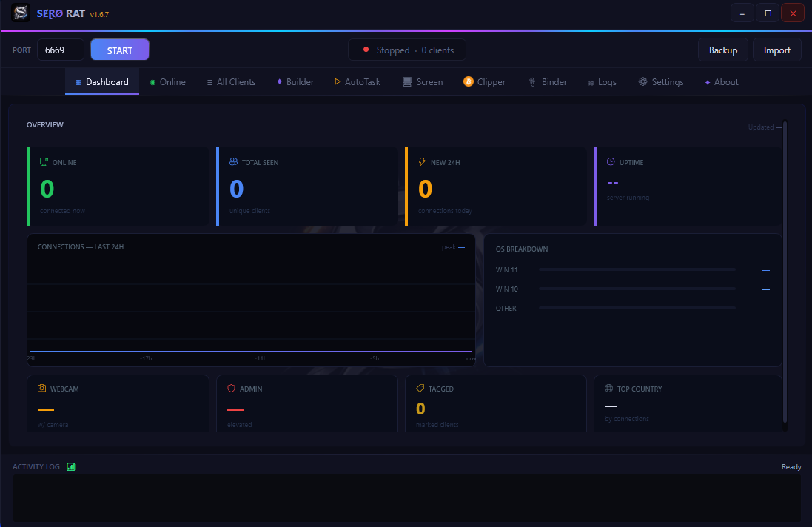Click the "-17h" axis label
Viewport: 812px width, 527px height.
[x=146, y=358]
